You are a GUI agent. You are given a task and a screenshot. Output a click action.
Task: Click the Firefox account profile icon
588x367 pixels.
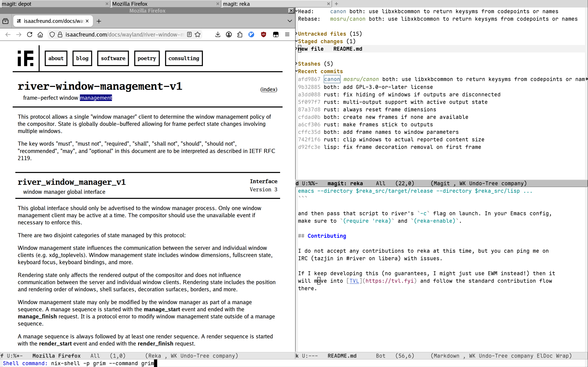pyautogui.click(x=229, y=34)
